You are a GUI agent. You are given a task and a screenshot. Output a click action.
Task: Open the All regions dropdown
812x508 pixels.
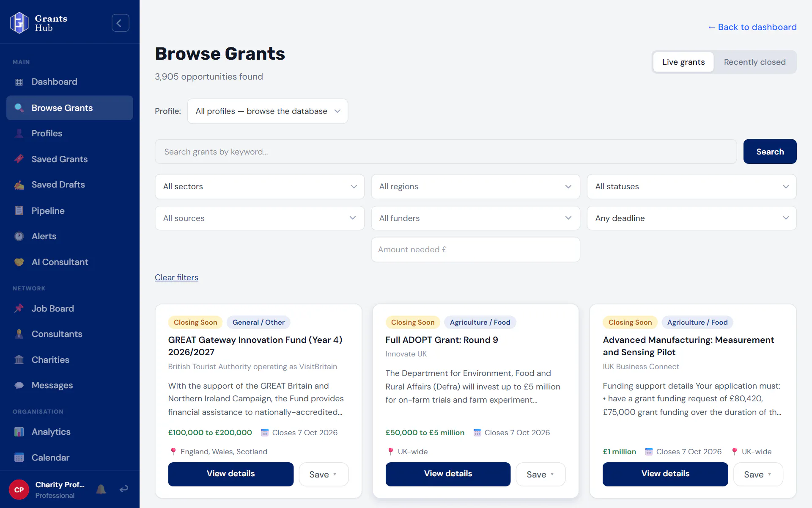click(475, 187)
